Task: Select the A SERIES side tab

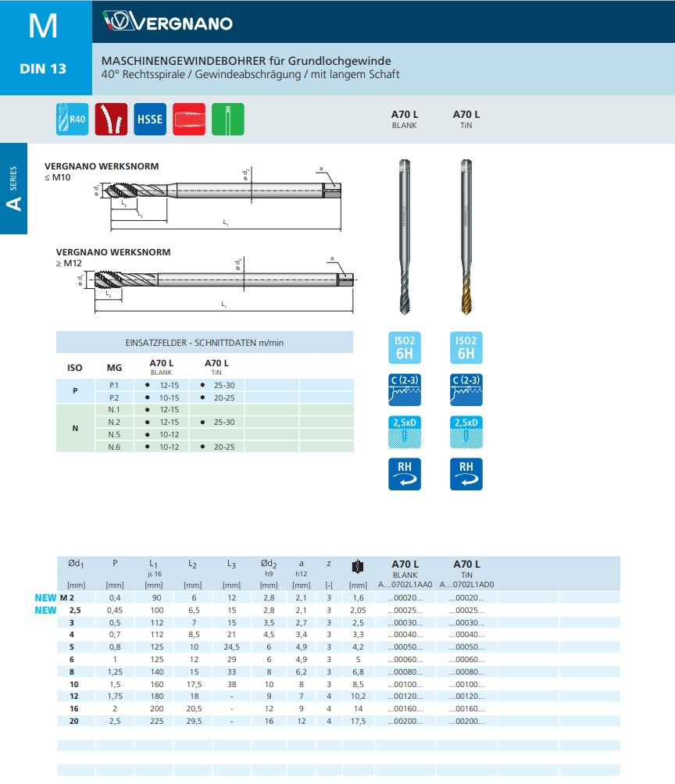Action: coord(13,189)
